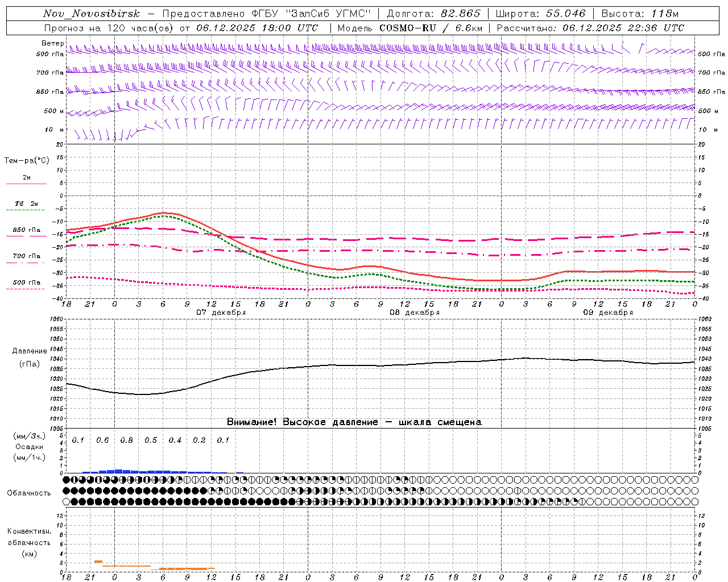Click the "Td 2м" dew point legend entry
728x582 pixels.
click(x=27, y=203)
